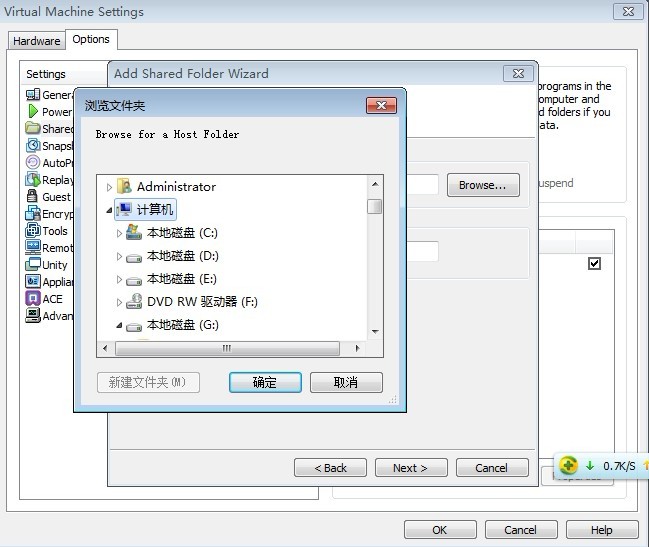Click the vertical scrollbar thumb in folder tree
This screenshot has width=649, height=547.
(x=375, y=206)
